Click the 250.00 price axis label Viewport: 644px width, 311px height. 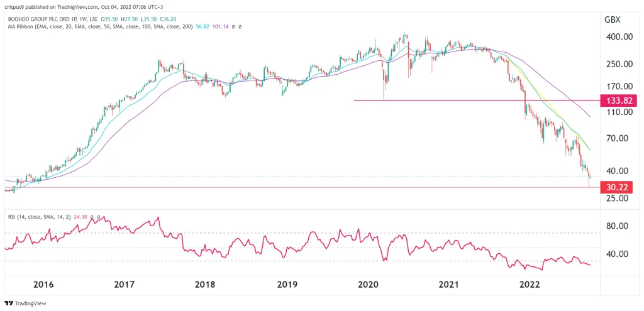(x=618, y=64)
